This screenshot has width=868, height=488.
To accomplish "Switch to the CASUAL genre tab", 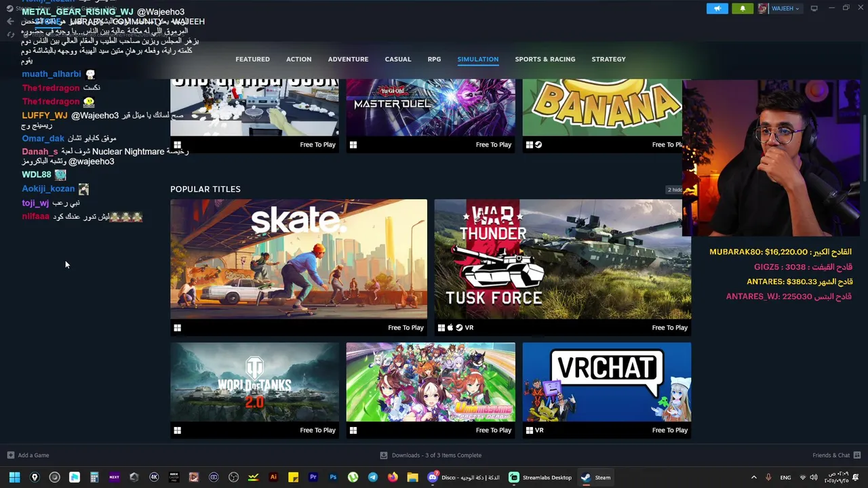I will [398, 59].
